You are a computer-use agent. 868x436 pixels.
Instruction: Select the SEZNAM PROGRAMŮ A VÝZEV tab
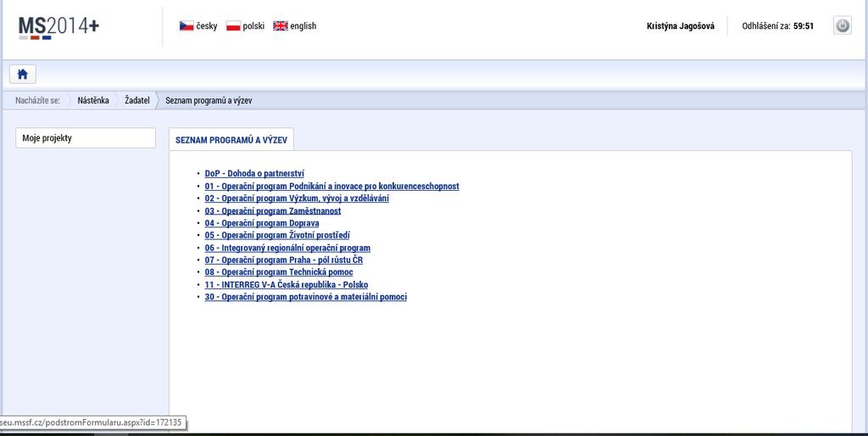pos(231,140)
